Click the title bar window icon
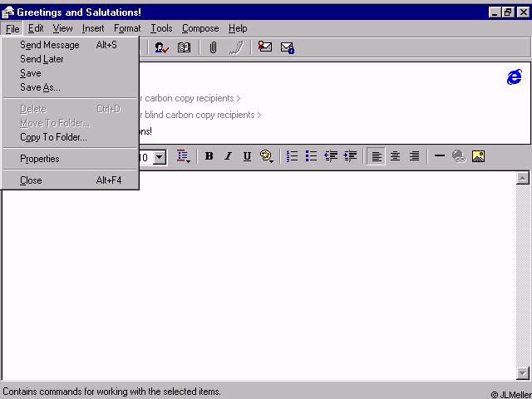 [x=7, y=12]
